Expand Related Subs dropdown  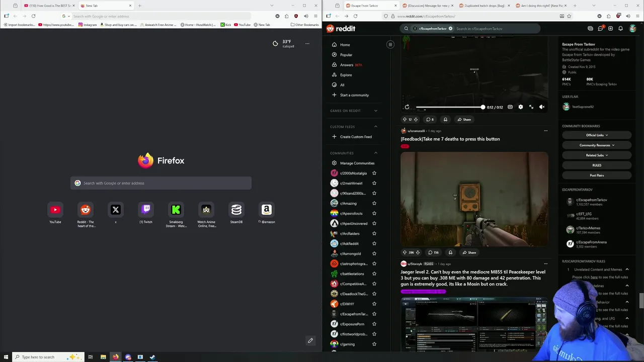(597, 155)
